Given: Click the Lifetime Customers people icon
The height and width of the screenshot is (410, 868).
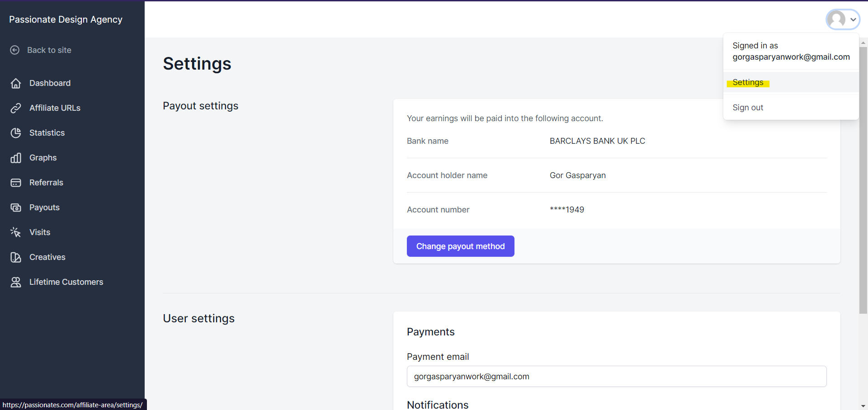Looking at the screenshot, I should pos(16,282).
